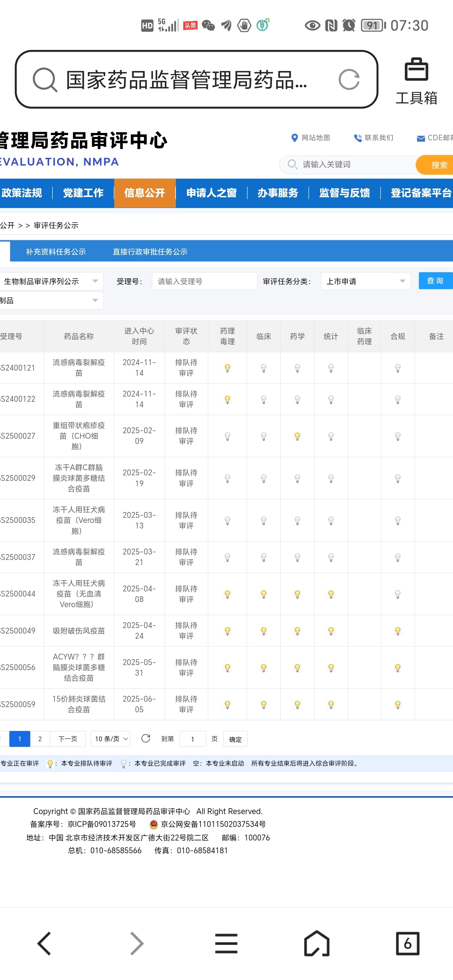Focus the 到第 page number input

pos(193,739)
